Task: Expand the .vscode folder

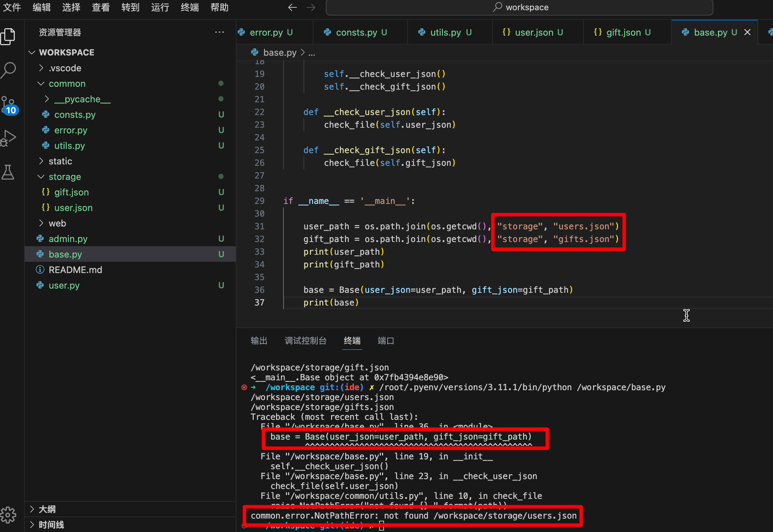Action: [x=131, y=68]
